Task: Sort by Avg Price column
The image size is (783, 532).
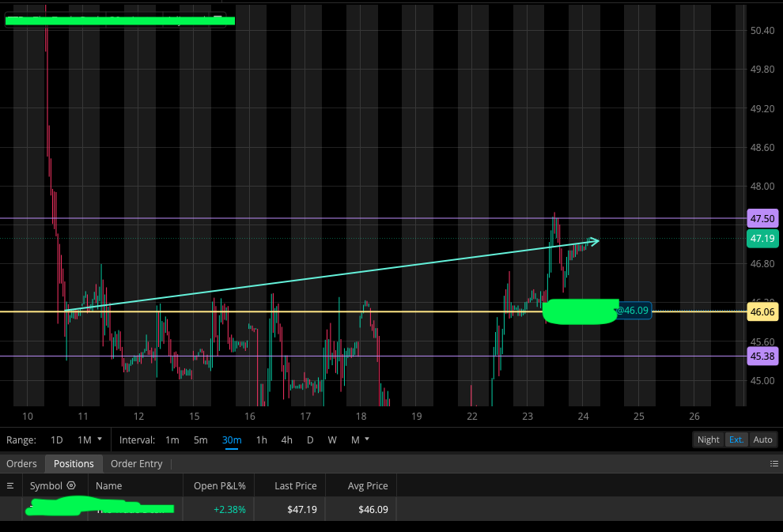Action: click(368, 485)
